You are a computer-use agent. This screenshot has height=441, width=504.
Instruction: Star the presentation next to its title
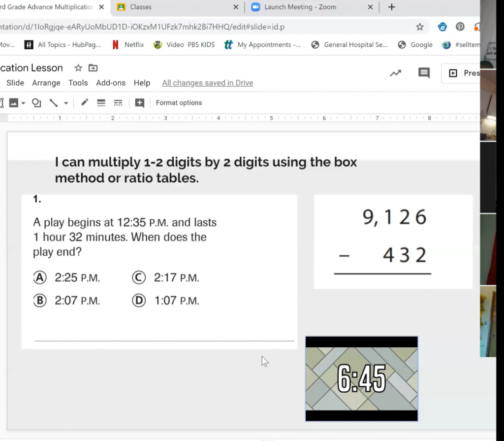point(78,68)
